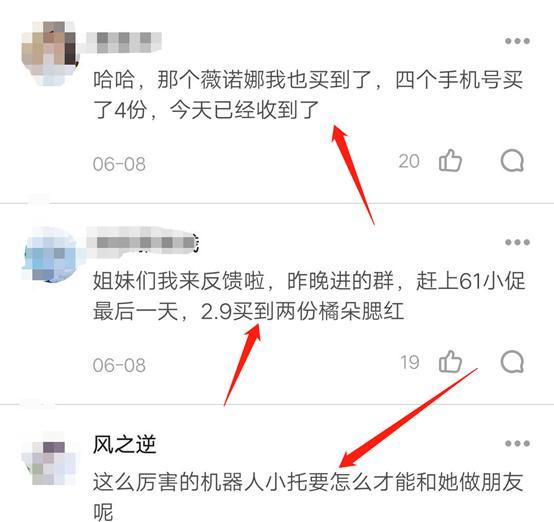
Task: Tap blurred username above 姐妹们 comment
Action: click(143, 241)
